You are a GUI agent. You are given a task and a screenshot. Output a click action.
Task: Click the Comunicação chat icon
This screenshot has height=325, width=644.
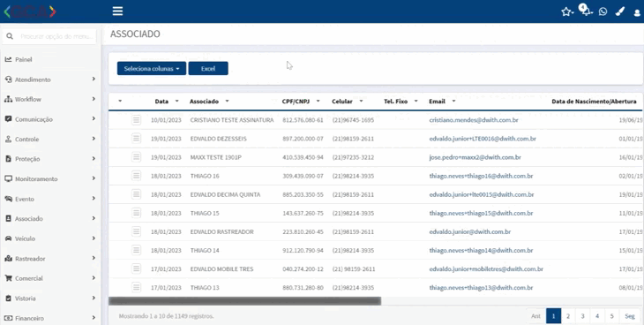8,119
